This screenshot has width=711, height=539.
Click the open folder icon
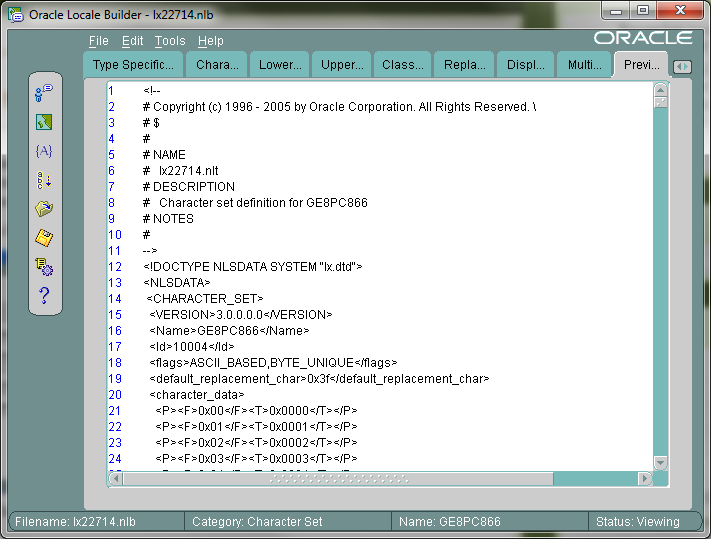(44, 209)
